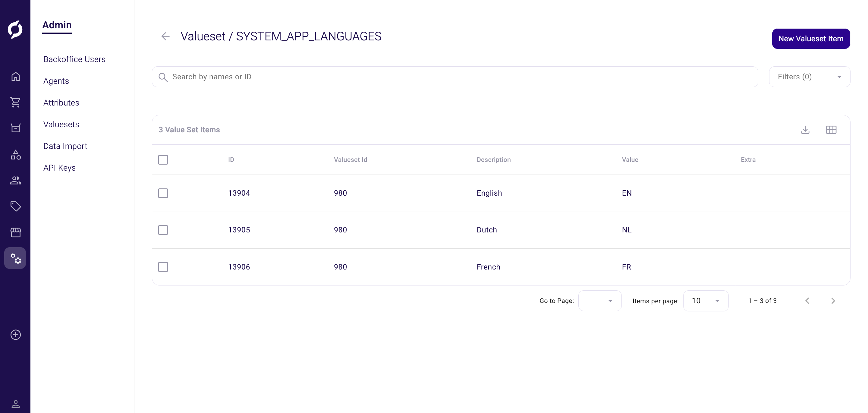Click the Dutch description cell
Image resolution: width=868 pixels, height=413 pixels.
tap(487, 230)
